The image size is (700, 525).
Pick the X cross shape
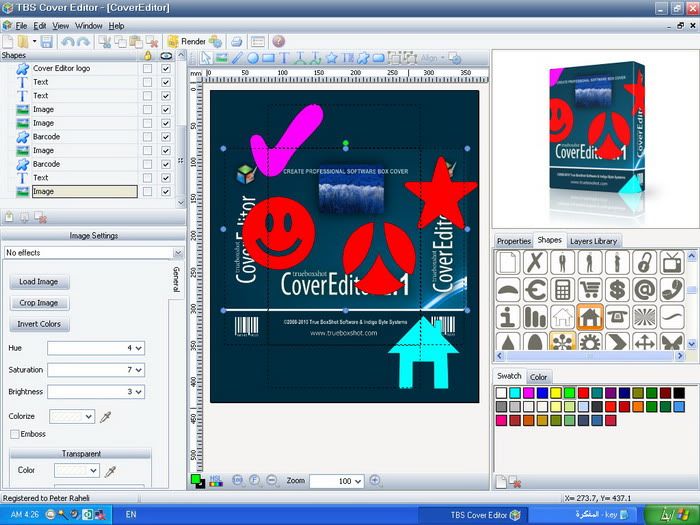535,262
